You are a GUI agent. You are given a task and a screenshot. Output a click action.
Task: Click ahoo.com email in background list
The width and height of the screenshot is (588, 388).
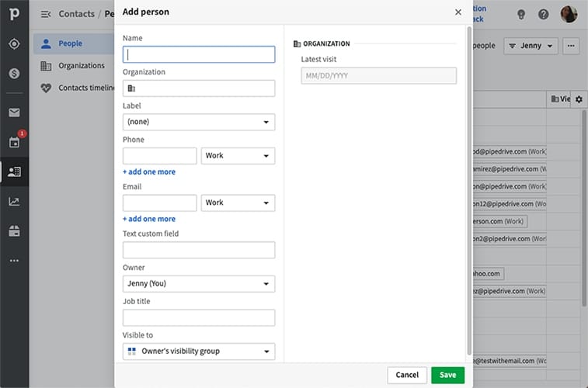[489, 274]
